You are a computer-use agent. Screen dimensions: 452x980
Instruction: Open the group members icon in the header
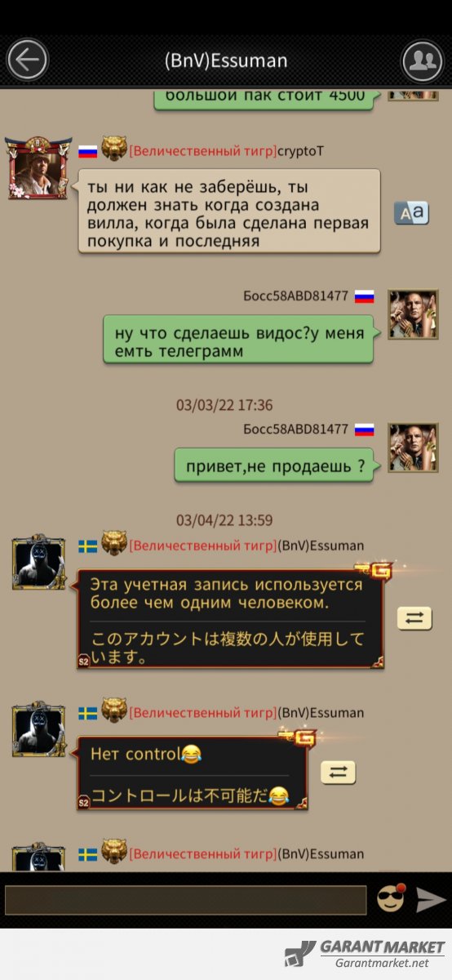pyautogui.click(x=423, y=60)
